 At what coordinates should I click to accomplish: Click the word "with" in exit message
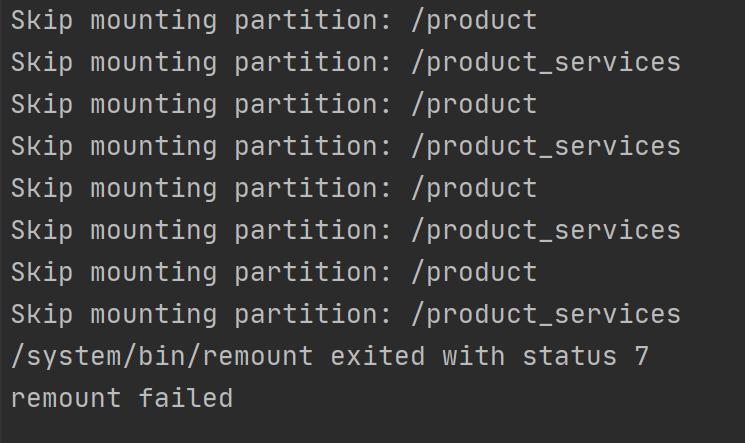point(474,356)
